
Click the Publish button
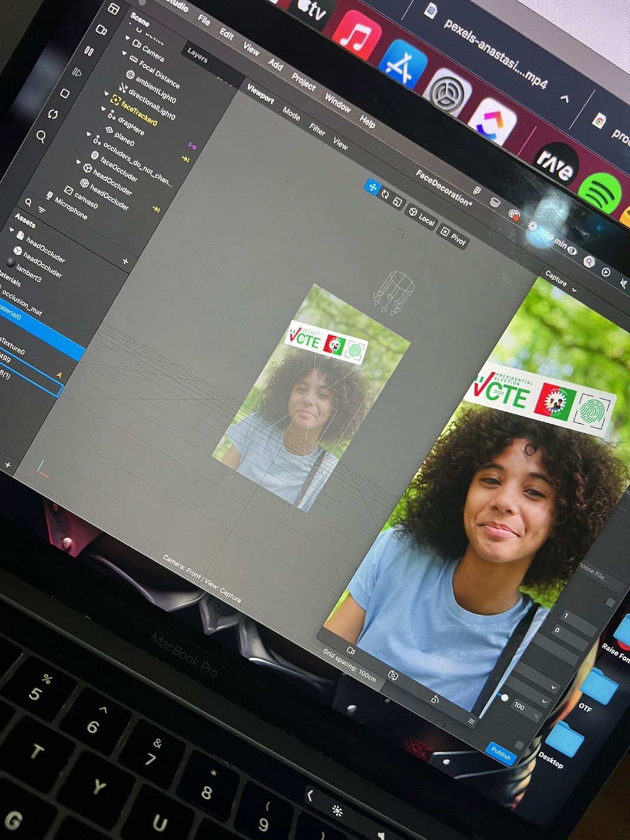[x=500, y=753]
